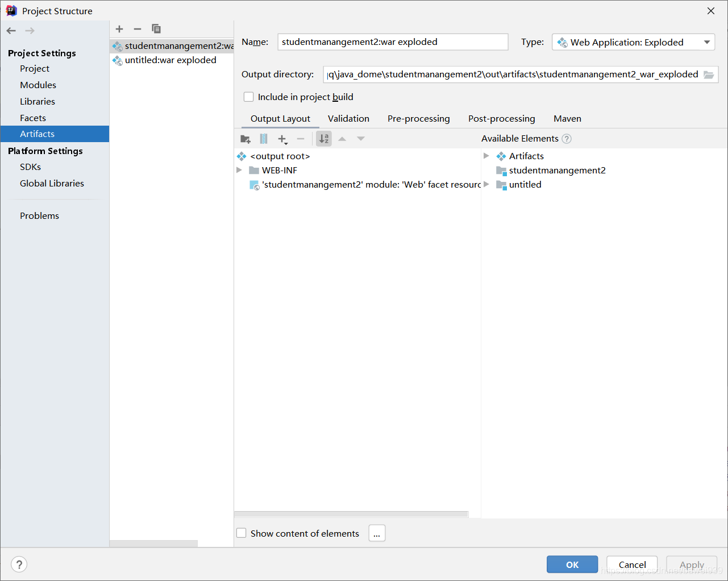This screenshot has height=581, width=728.
Task: Click the studentmanangement2:war exploded artifact icon
Action: pyautogui.click(x=118, y=46)
